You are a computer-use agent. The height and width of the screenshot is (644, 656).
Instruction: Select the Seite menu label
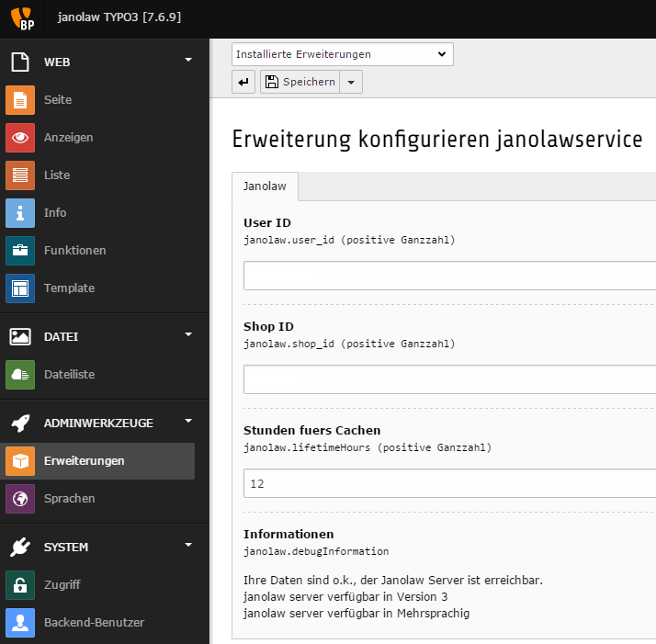(x=58, y=100)
